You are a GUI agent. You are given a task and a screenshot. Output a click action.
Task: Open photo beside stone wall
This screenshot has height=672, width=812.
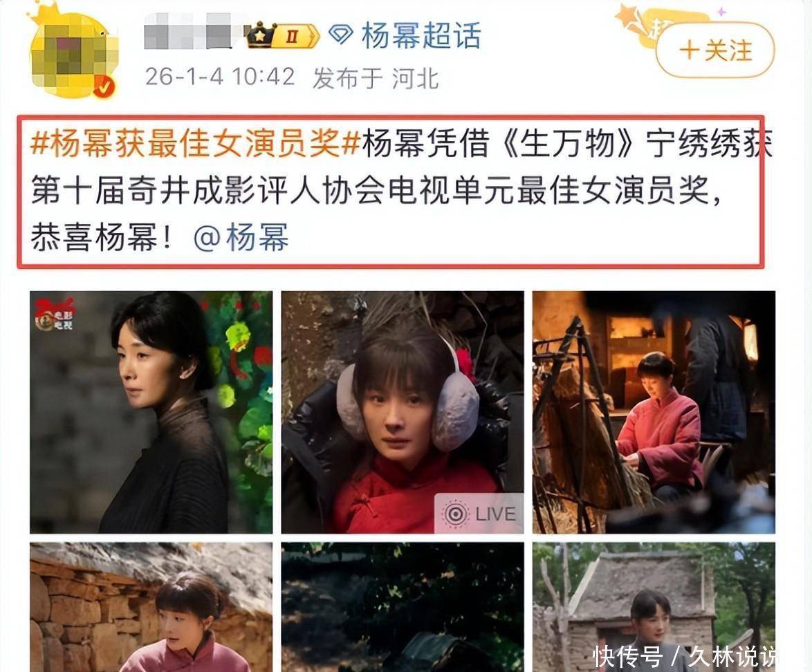pos(151,607)
